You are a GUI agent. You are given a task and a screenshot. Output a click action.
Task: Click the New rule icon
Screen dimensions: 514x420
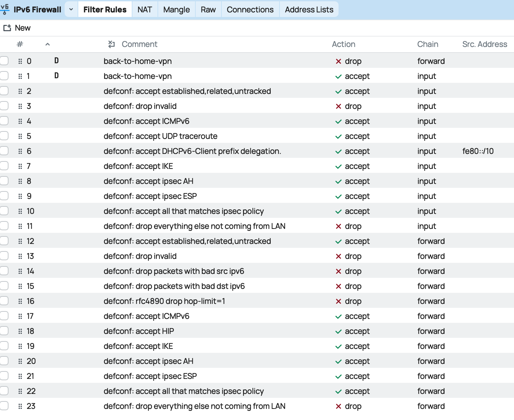click(x=7, y=28)
